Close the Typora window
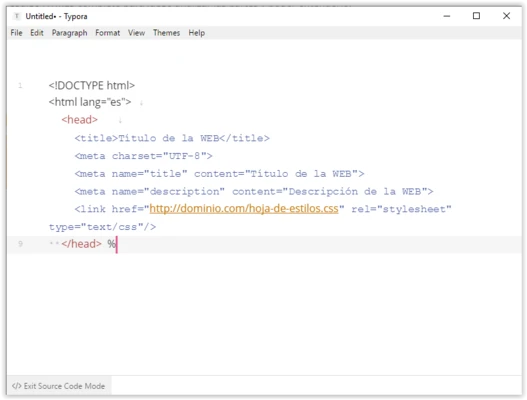This screenshot has width=527, height=400. (506, 16)
